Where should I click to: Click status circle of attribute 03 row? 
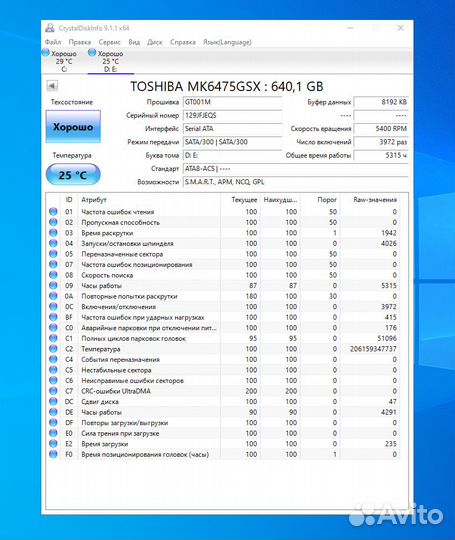(53, 233)
